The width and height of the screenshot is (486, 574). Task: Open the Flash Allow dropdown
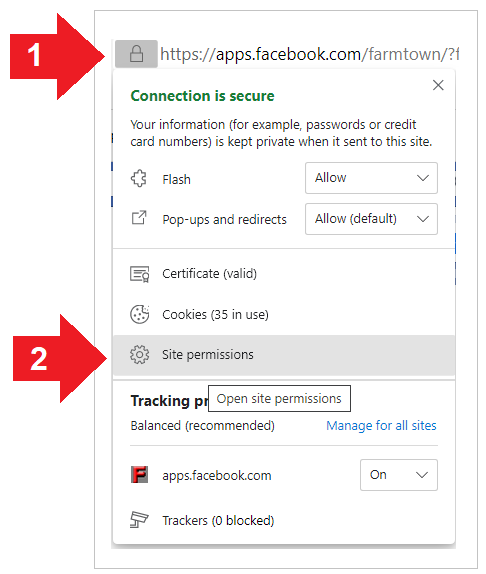pos(371,178)
